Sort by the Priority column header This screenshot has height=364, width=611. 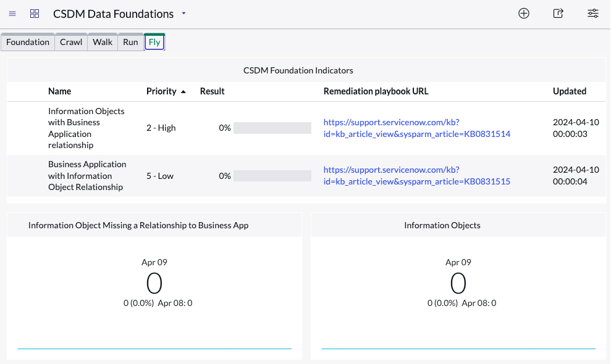click(x=161, y=91)
